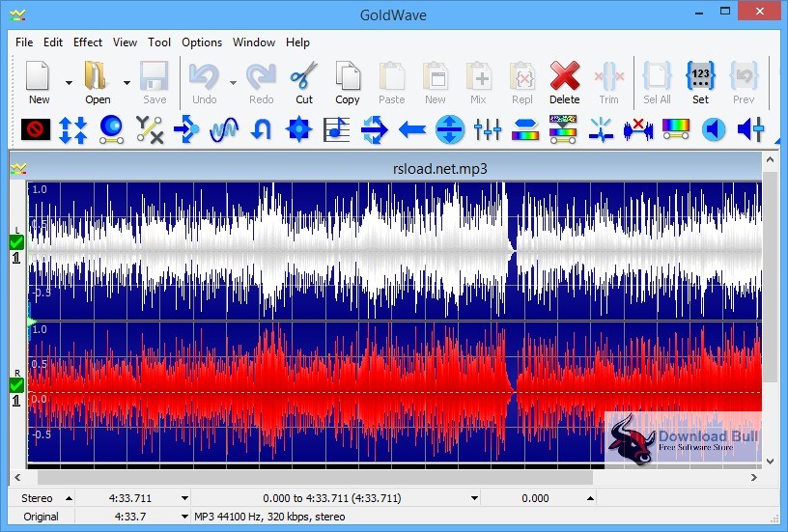
Task: Click the New file toolbar icon
Action: coord(39,76)
